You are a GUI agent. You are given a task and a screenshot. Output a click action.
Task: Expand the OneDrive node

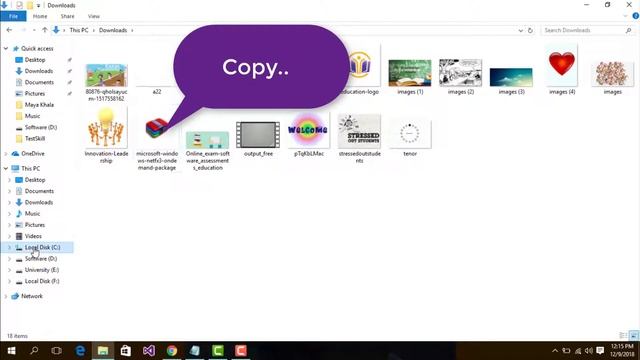(x=6, y=154)
